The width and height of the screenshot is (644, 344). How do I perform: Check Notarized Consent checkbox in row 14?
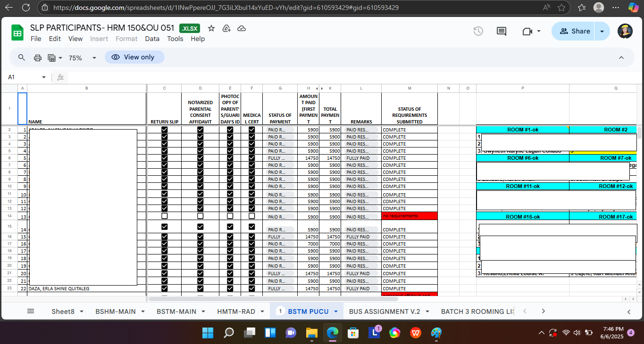[x=200, y=216]
